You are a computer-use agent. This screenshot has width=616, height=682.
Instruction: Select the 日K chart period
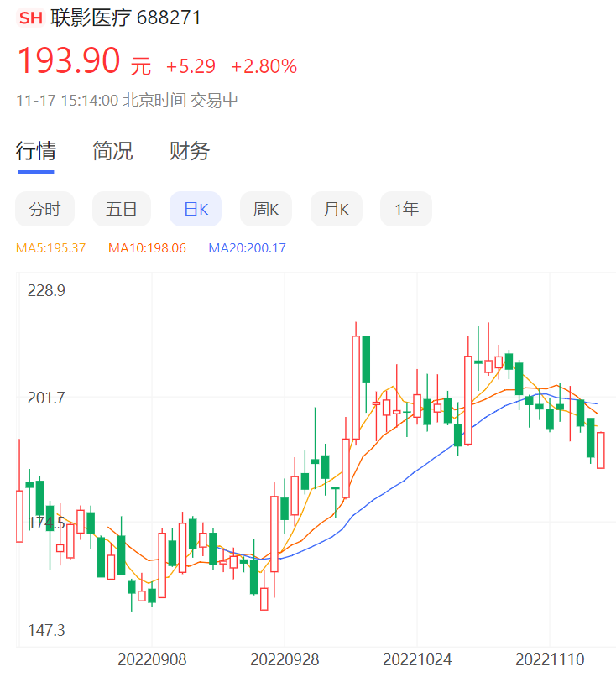tap(196, 210)
